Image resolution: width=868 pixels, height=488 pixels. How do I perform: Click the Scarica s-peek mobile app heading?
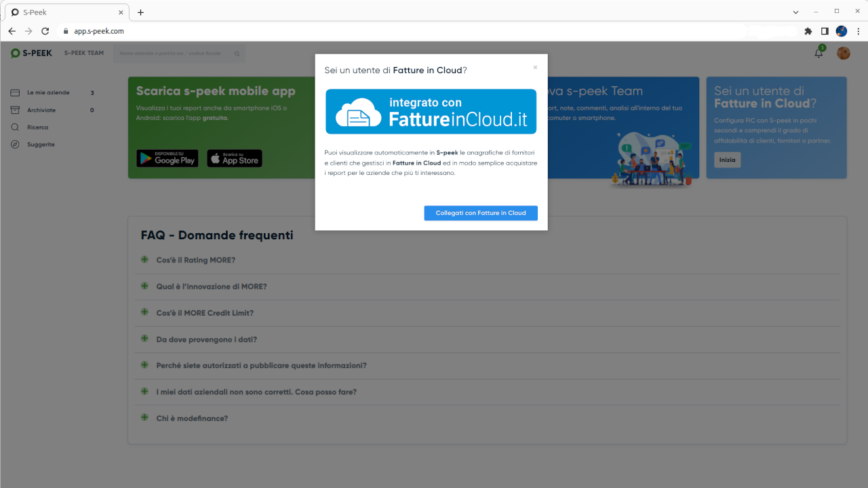(x=216, y=91)
